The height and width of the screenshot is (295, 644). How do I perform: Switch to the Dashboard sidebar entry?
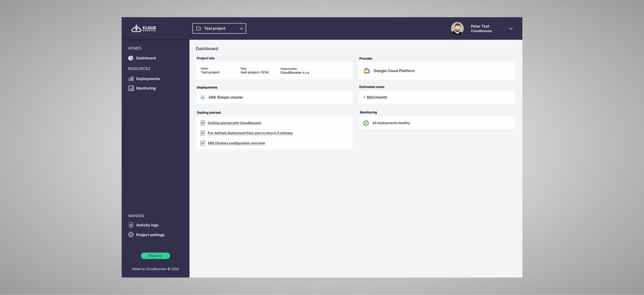tap(146, 58)
